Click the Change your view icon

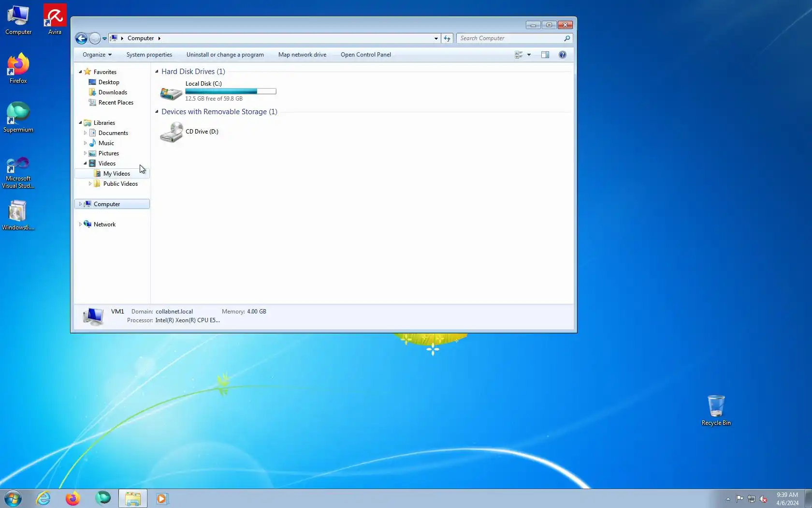[x=519, y=55]
